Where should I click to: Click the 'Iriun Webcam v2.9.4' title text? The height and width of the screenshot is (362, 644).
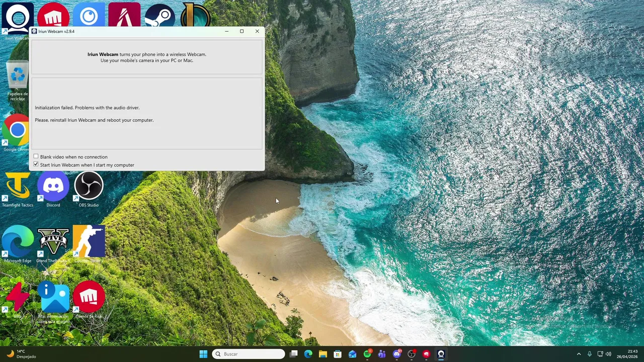pos(56,31)
